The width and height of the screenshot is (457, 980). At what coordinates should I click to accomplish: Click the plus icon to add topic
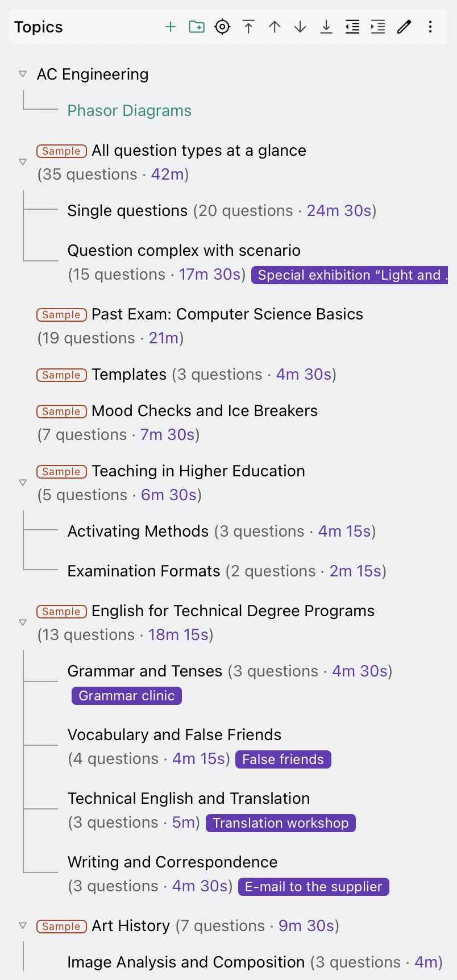pyautogui.click(x=171, y=27)
